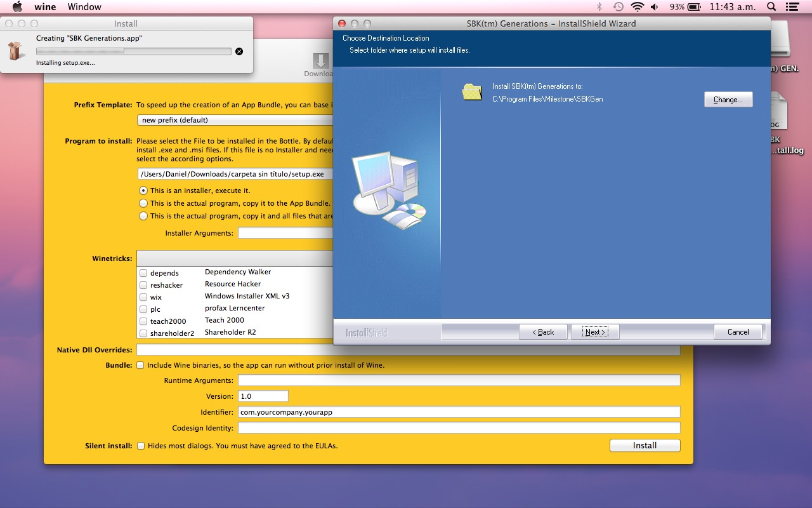Click the Winebottler box icon in Install window
The width and height of the screenshot is (812, 508).
coord(16,51)
